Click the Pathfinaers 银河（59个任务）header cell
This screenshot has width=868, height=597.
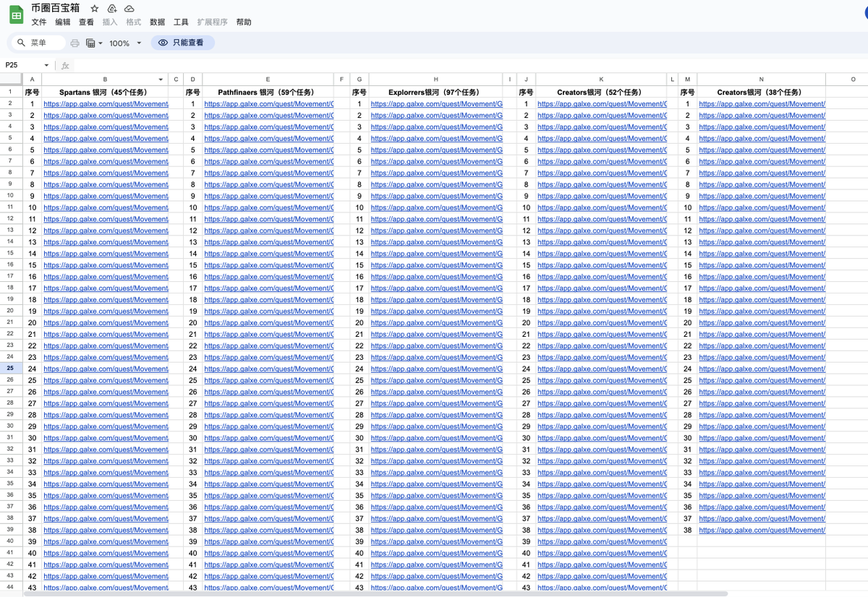point(268,92)
